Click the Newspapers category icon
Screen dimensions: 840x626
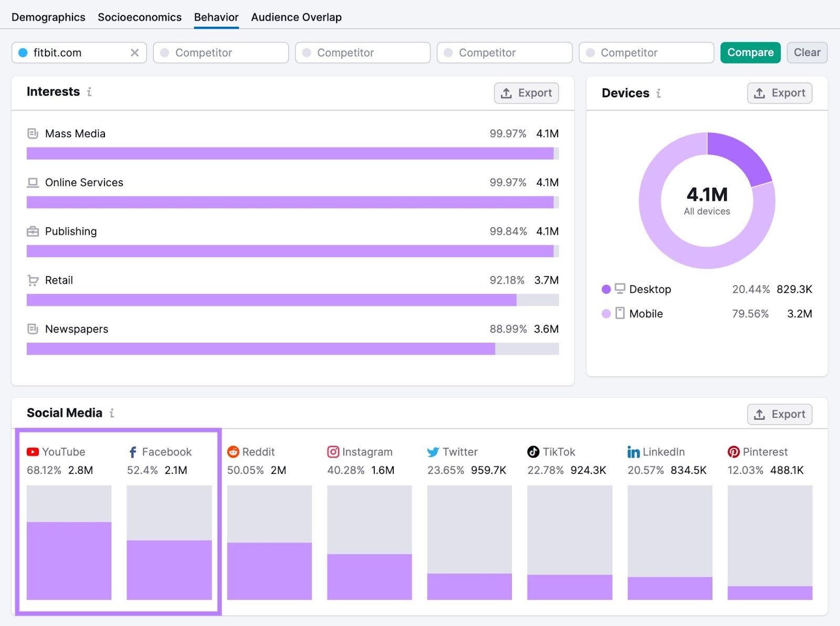33,329
